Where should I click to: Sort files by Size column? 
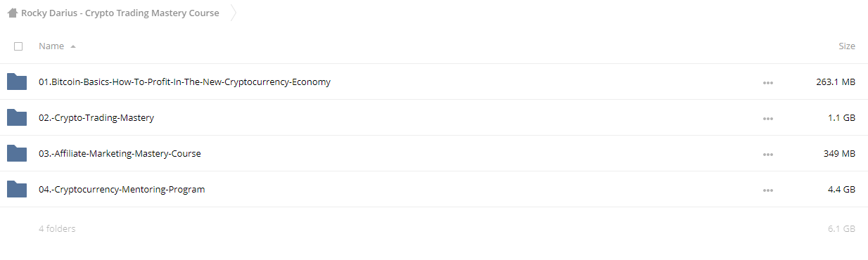(847, 46)
